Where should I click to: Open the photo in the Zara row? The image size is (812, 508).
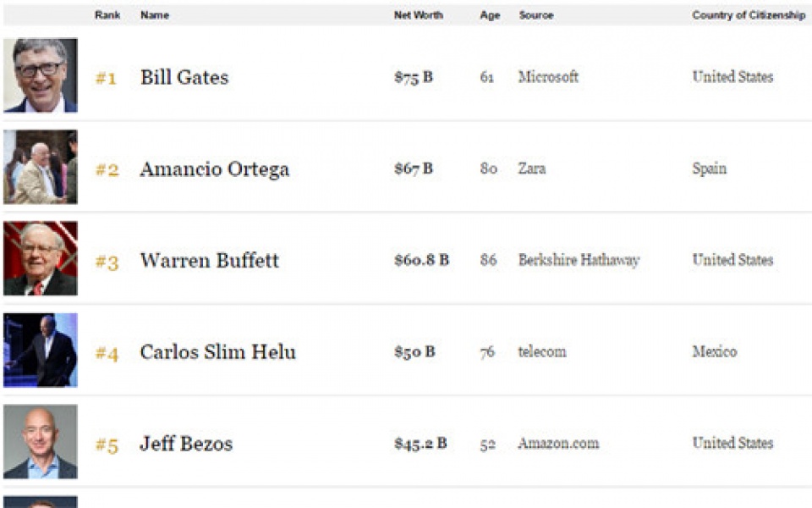click(41, 167)
